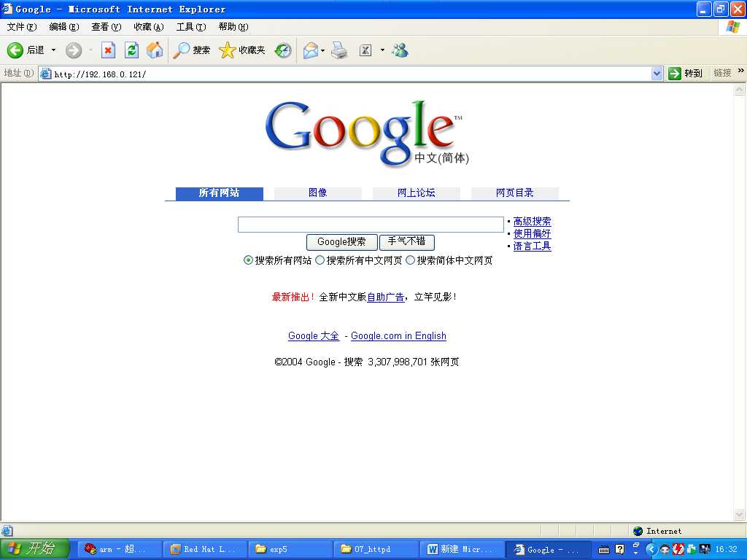Click the Print icon
The height and width of the screenshot is (560, 747).
click(339, 50)
